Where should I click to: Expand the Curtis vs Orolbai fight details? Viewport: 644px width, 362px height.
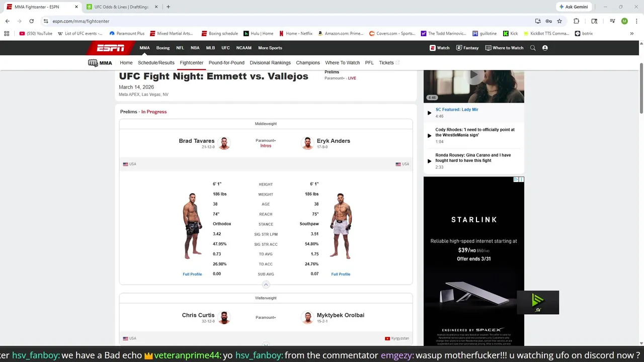tap(266, 345)
